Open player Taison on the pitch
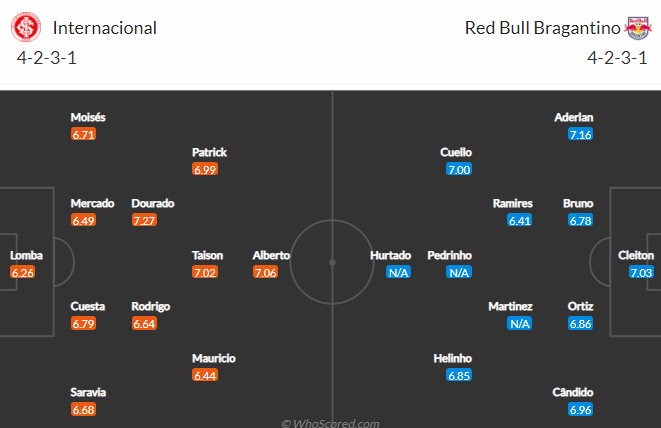661x428 pixels. pyautogui.click(x=207, y=256)
